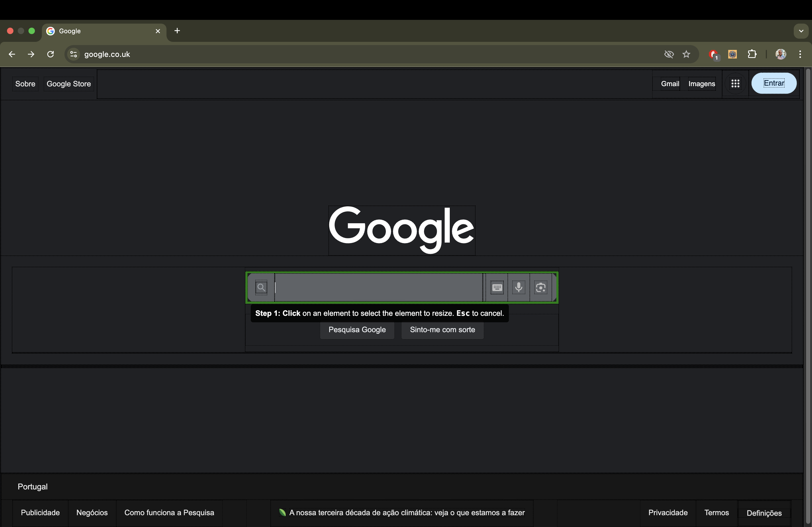The width and height of the screenshot is (812, 527).
Task: Click the Entrar sign-in button
Action: (x=774, y=83)
